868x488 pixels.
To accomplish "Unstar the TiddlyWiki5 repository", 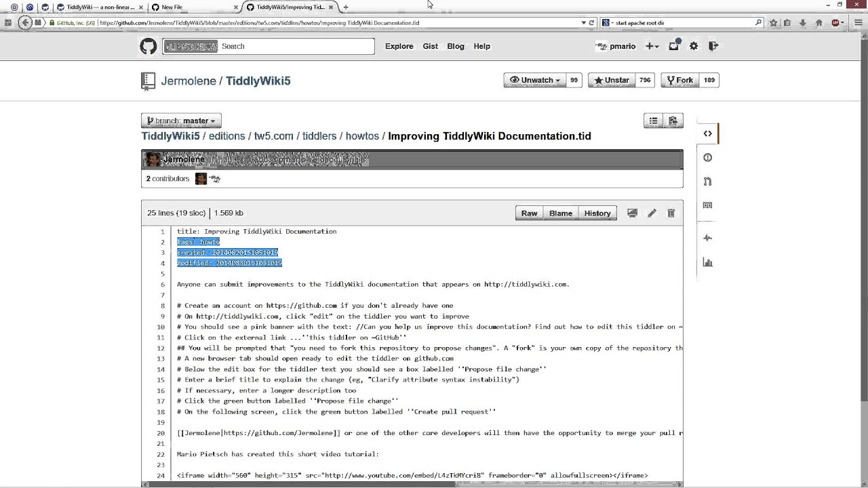I will (611, 80).
